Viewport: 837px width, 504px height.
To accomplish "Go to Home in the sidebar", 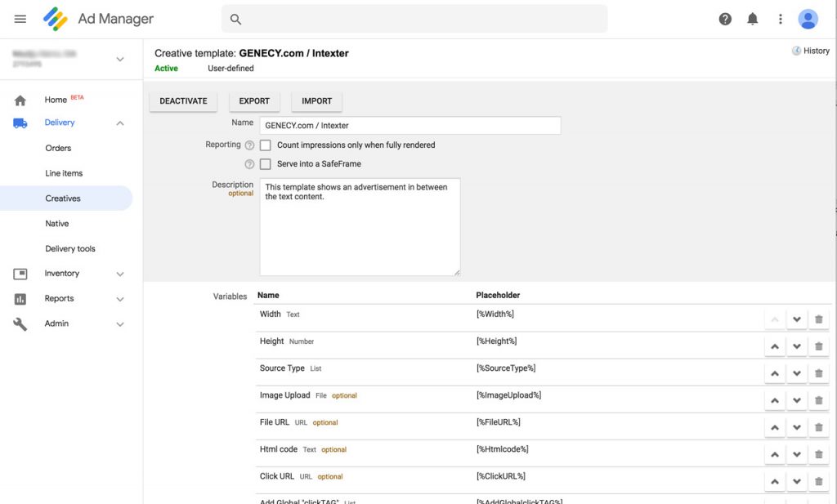I will point(56,100).
